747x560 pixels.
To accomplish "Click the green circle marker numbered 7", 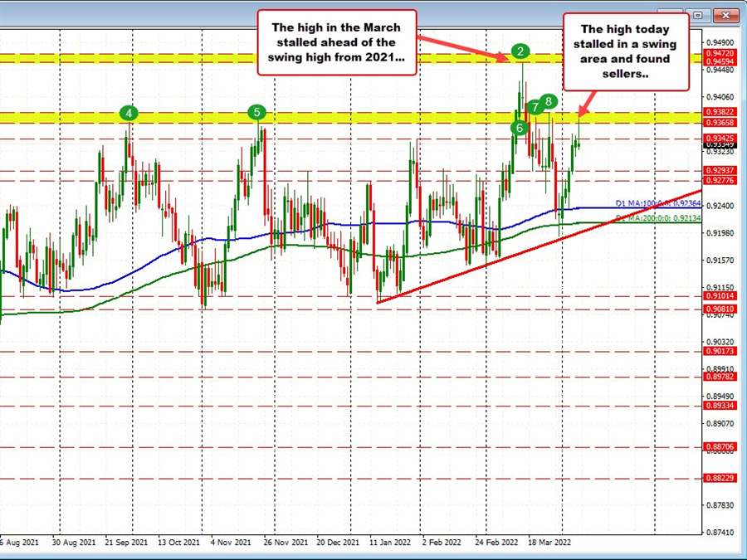I will click(x=535, y=106).
